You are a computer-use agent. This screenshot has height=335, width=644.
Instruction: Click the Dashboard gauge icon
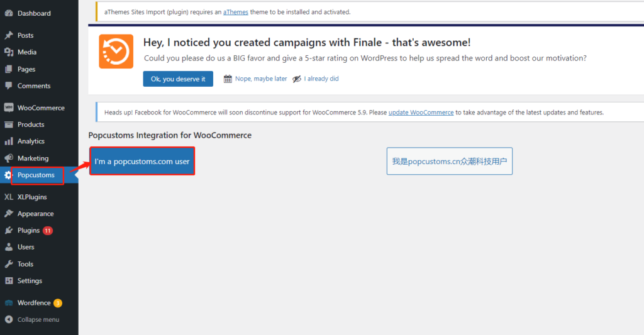(9, 13)
